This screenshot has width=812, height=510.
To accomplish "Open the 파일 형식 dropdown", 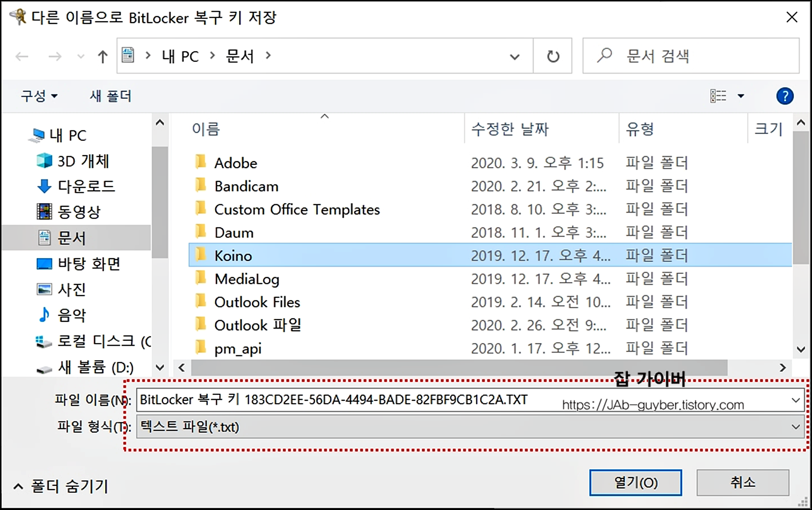I will point(795,427).
